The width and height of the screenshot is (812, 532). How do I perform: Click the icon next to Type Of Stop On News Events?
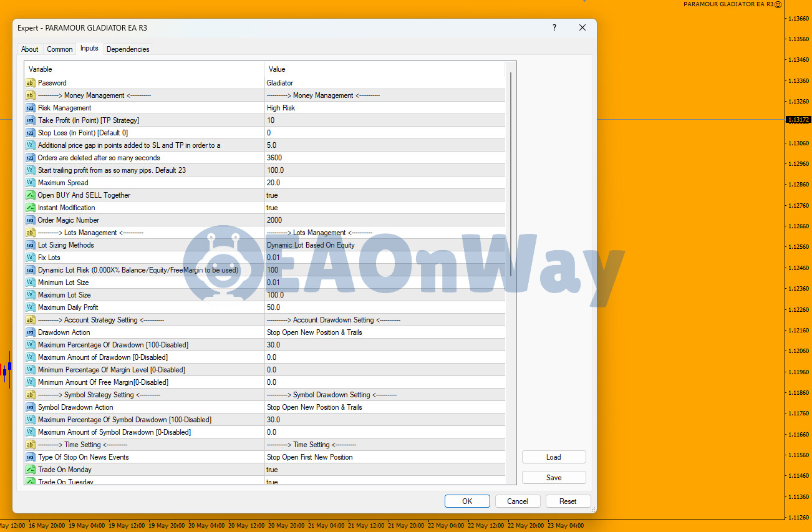[30, 457]
